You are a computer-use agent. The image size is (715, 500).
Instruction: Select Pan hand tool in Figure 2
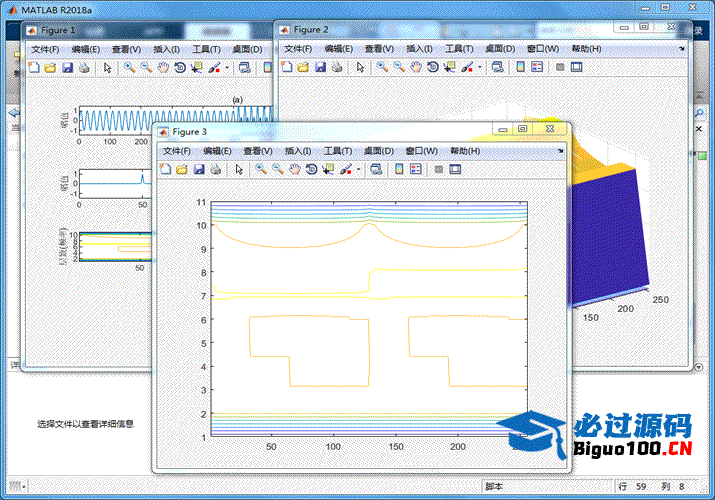point(416,67)
